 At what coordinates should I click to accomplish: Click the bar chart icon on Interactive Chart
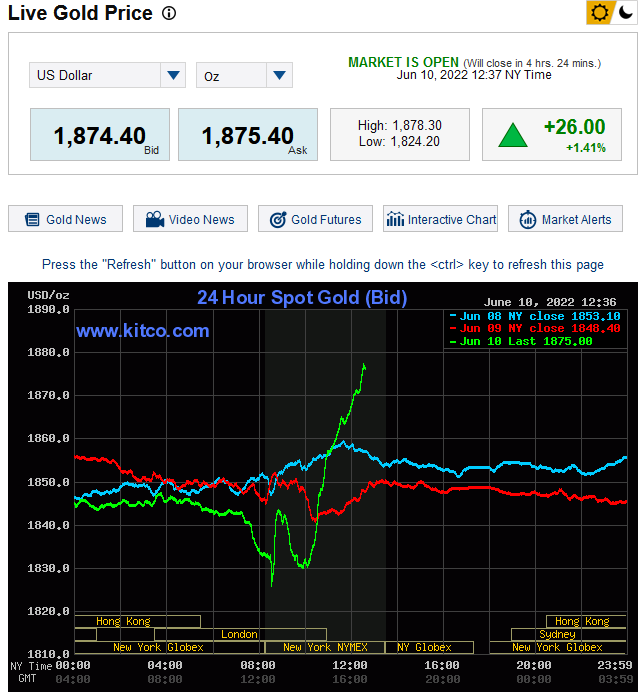pos(395,219)
